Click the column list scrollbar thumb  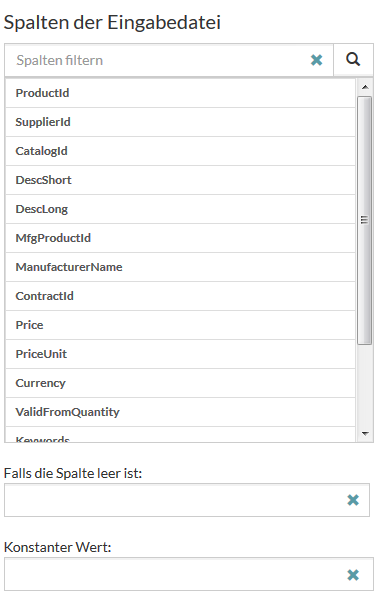point(364,220)
